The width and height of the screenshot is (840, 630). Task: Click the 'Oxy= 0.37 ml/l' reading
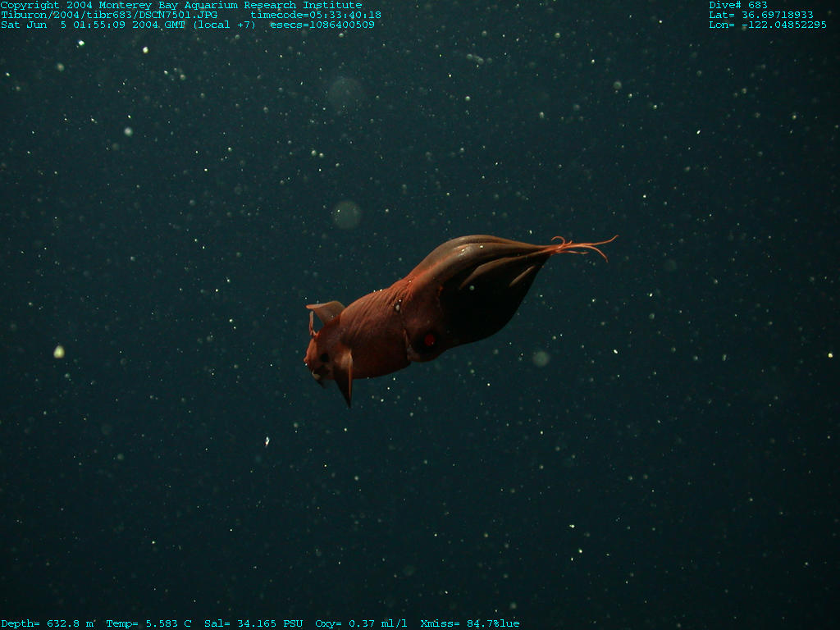pos(361,623)
